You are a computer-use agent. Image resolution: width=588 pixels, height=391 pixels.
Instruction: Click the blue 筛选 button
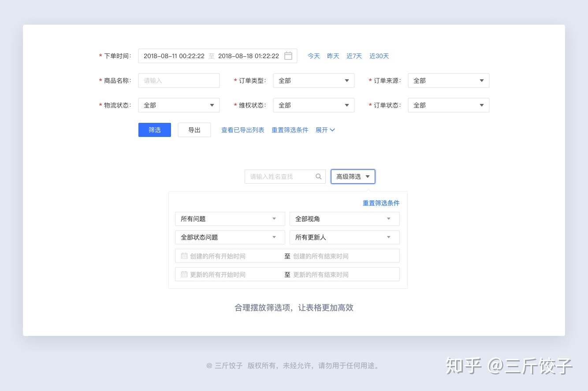coord(155,130)
